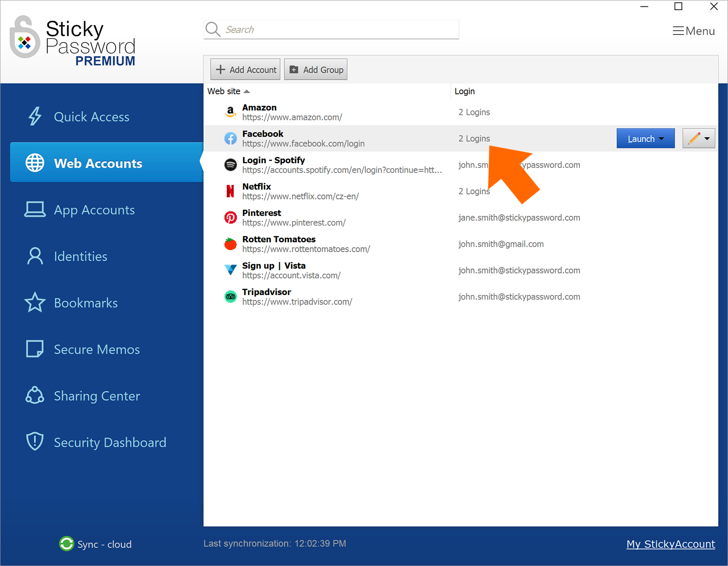728x566 pixels.
Task: Select the Pinterest account row
Action: point(461,217)
